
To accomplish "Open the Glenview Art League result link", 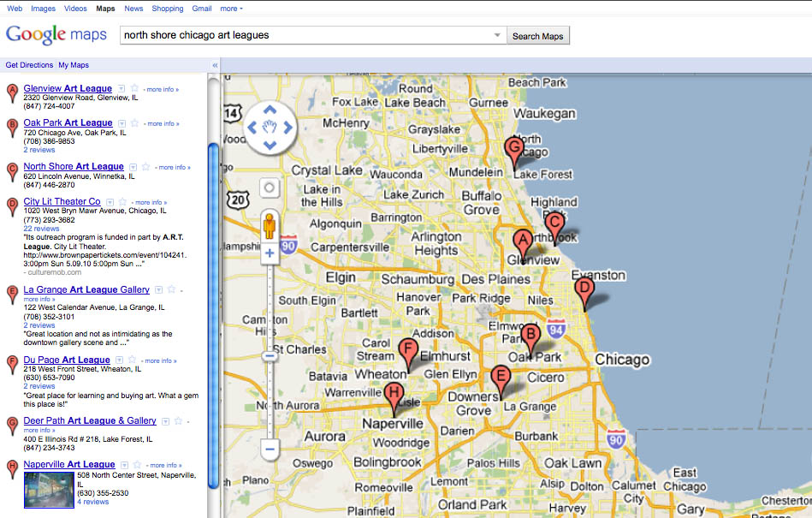I will click(x=68, y=88).
